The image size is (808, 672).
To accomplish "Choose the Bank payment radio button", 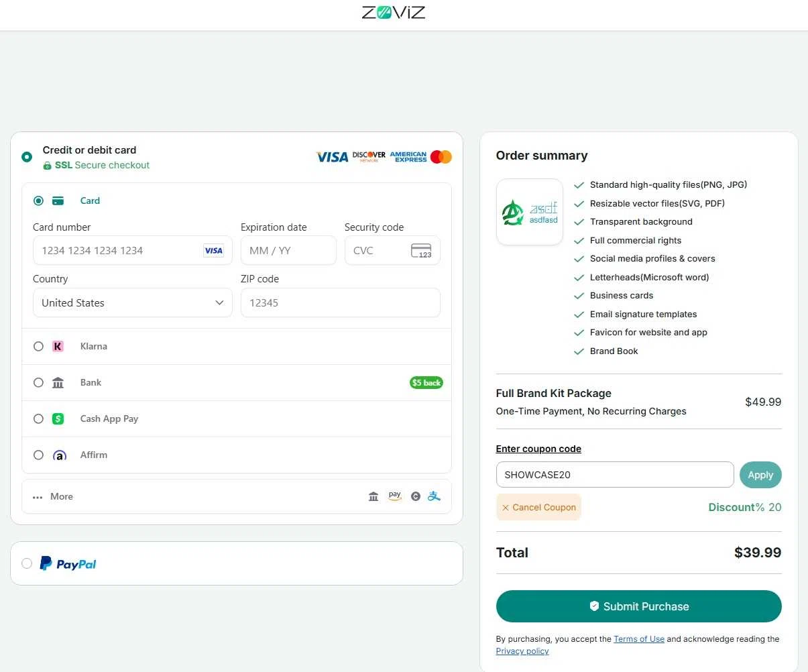I will [38, 383].
